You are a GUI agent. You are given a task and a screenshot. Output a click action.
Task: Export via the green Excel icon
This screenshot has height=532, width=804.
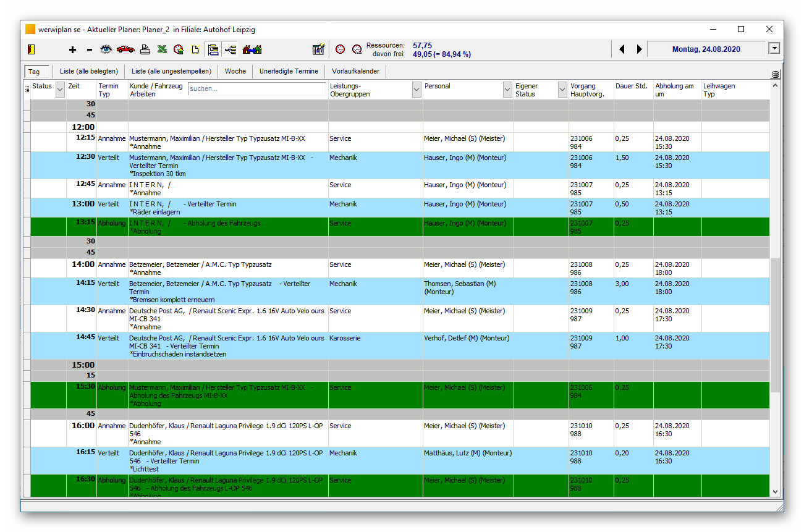[162, 49]
